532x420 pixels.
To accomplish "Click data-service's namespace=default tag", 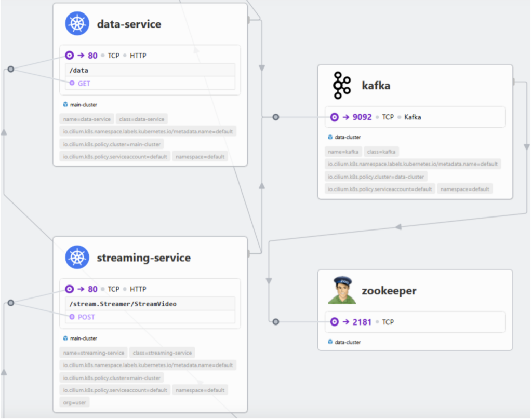I will pyautogui.click(x=200, y=157).
